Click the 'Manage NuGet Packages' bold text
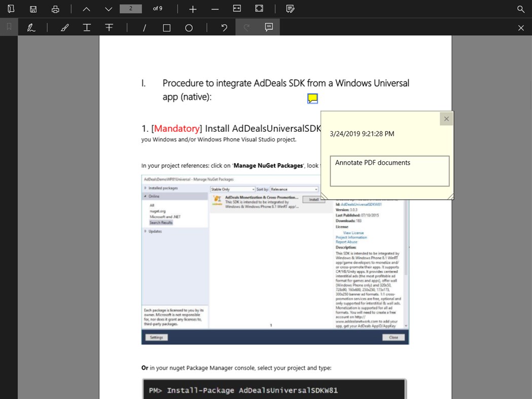The width and height of the screenshot is (532, 399). 268,166
